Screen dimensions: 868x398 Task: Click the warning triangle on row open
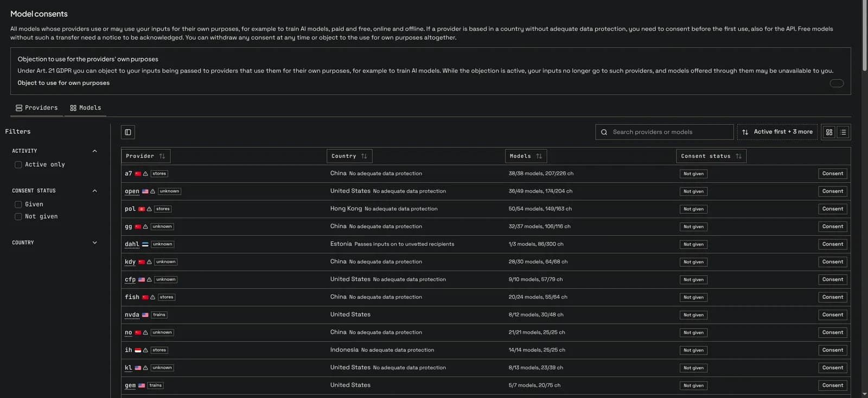[x=152, y=192]
